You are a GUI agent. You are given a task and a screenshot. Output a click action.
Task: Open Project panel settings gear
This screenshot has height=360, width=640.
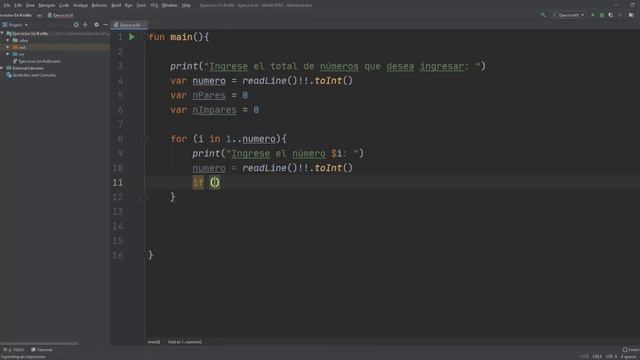pos(96,25)
